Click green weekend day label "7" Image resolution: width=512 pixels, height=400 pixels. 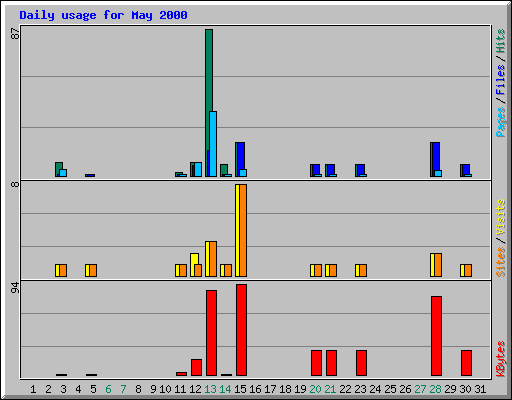tap(123, 389)
